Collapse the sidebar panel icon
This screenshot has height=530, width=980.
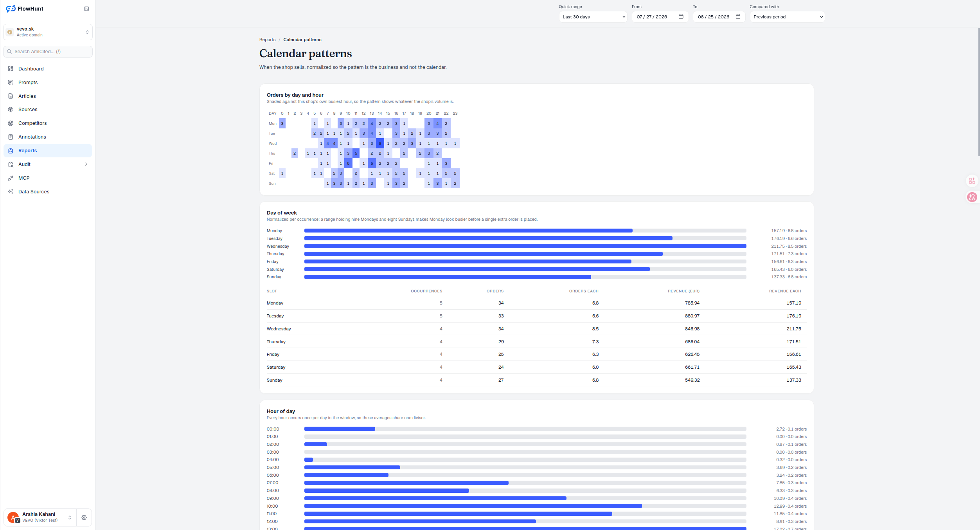(86, 9)
